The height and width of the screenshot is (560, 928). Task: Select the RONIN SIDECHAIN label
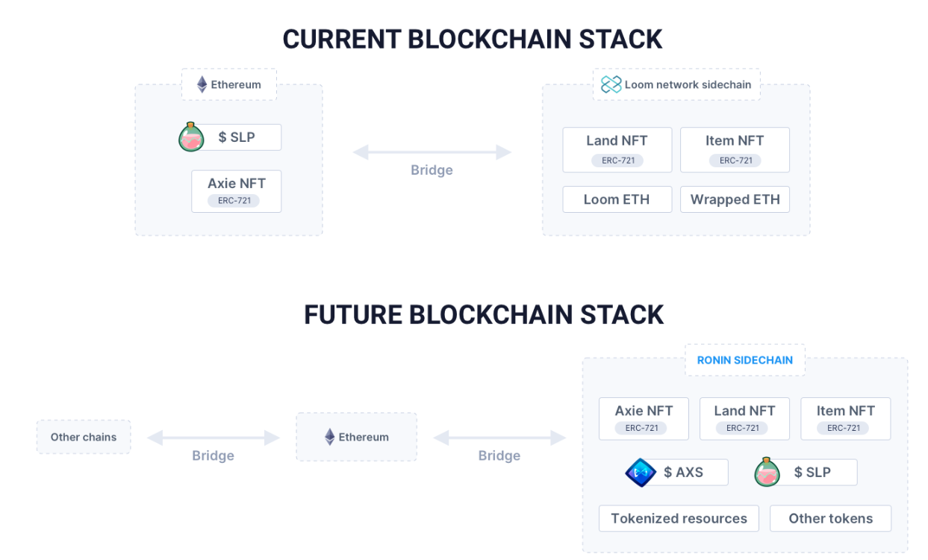coord(745,360)
